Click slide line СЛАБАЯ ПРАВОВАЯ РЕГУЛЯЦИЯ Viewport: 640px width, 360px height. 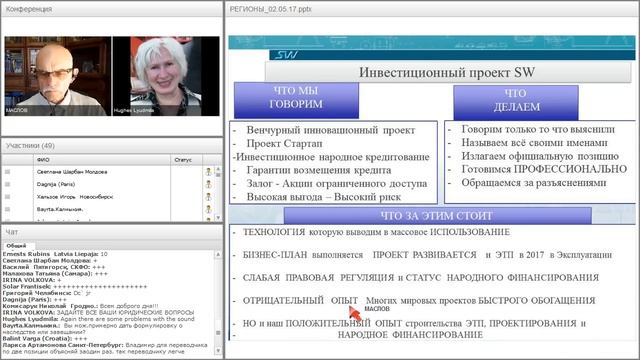click(421, 278)
